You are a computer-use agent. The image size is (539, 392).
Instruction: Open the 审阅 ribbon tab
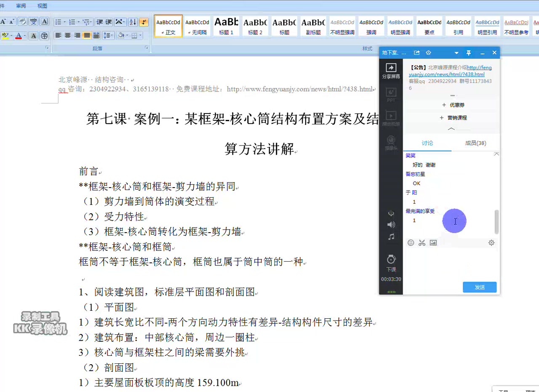coord(21,6)
